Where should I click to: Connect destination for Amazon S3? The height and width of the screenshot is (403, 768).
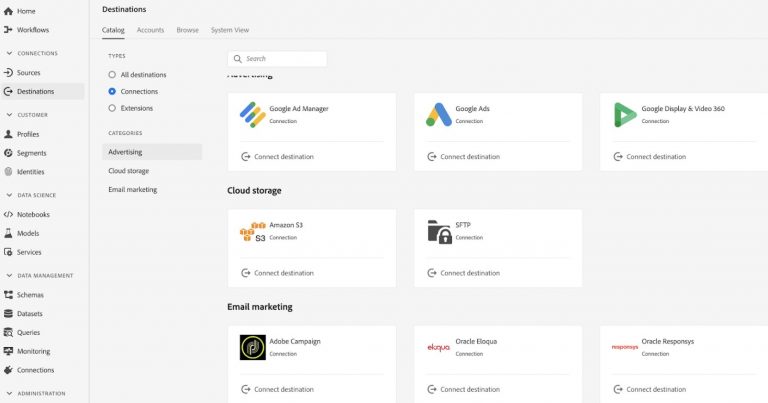277,273
